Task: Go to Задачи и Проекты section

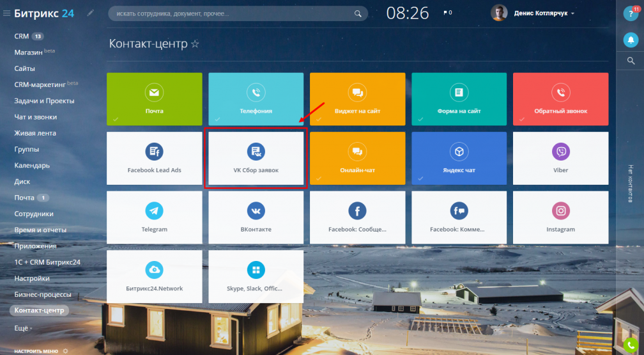Action: 44,101
